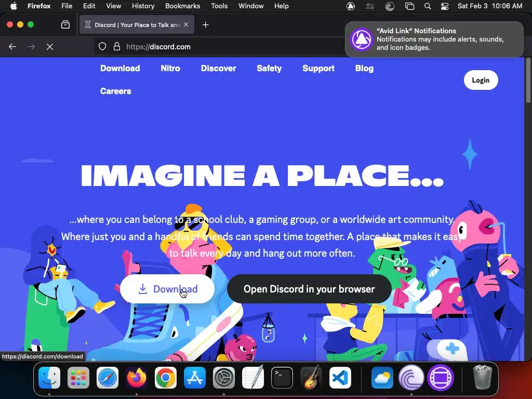Open System Settings from the Dock

pos(224,378)
